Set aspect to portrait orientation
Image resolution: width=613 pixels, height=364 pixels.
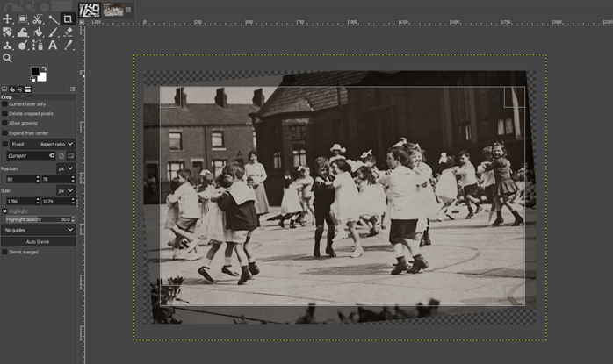coord(61,156)
